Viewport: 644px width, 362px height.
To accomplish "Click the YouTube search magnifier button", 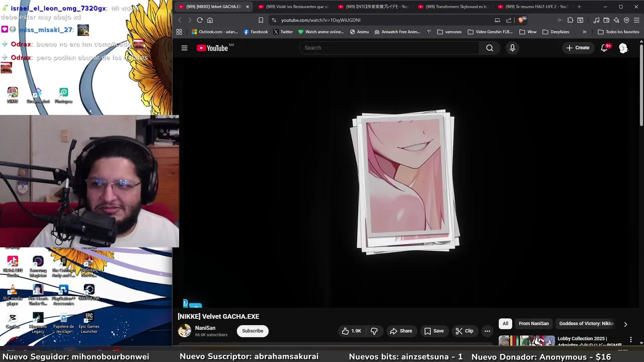I will (x=490, y=48).
